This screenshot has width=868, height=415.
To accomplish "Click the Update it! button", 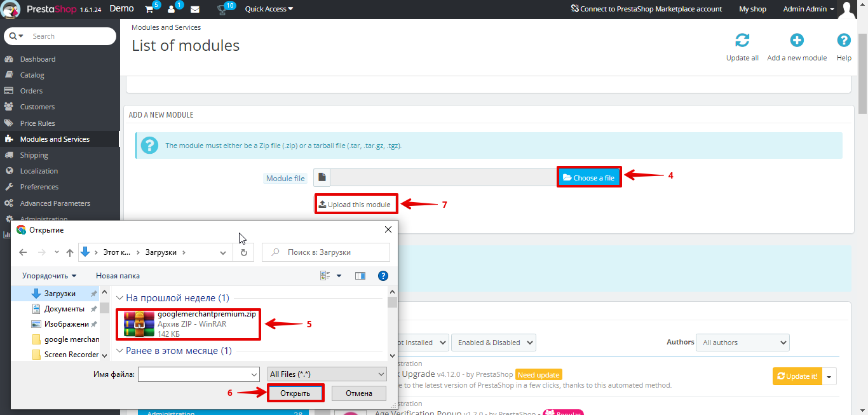I will point(797,376).
